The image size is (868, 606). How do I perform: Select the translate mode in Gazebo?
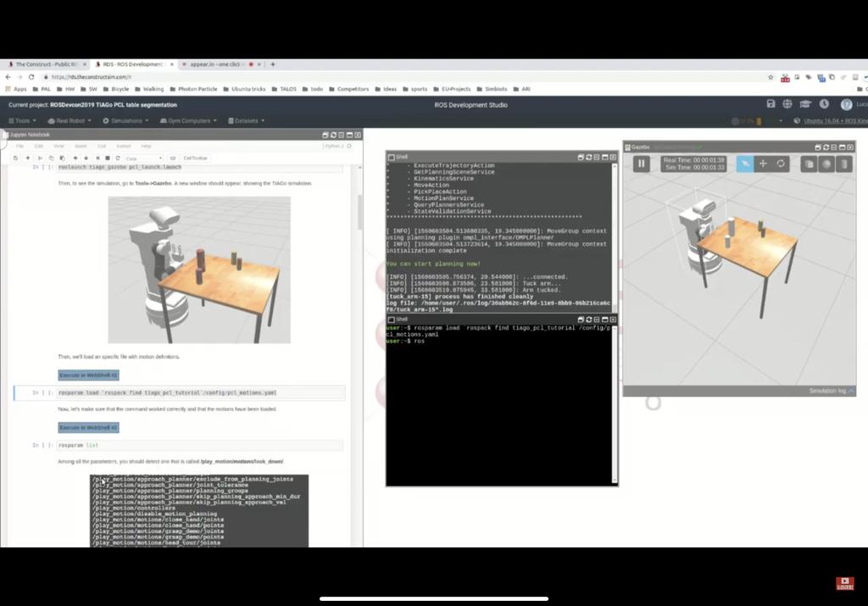pyautogui.click(x=763, y=164)
